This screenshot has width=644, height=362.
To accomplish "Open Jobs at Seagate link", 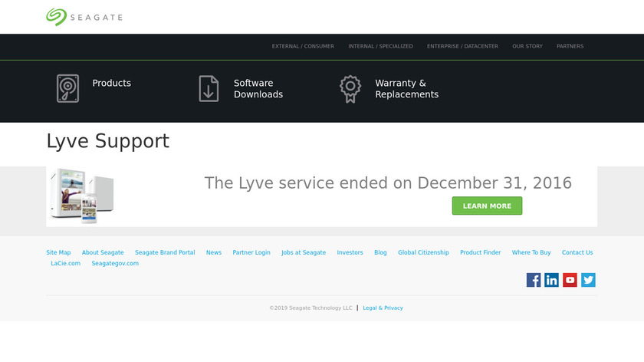I will click(304, 252).
